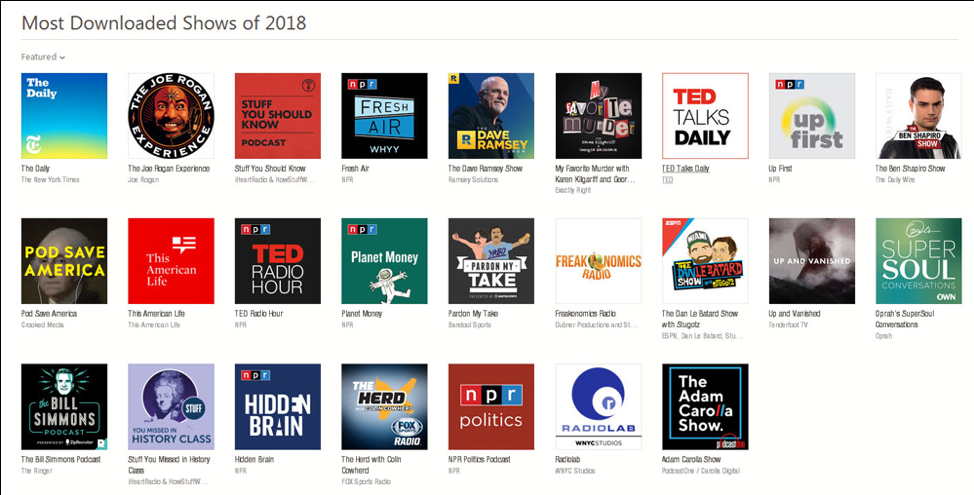Open Radiolab WNYC Studios artwork

[x=598, y=407]
